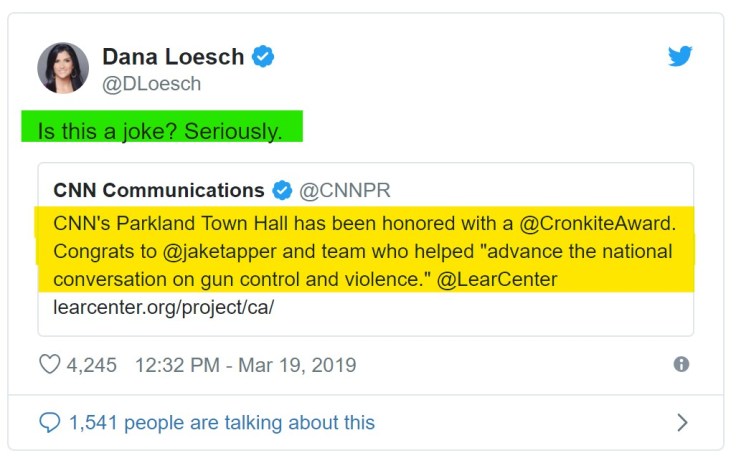Follow the learcenter.org/project/ca/ link

(163, 306)
